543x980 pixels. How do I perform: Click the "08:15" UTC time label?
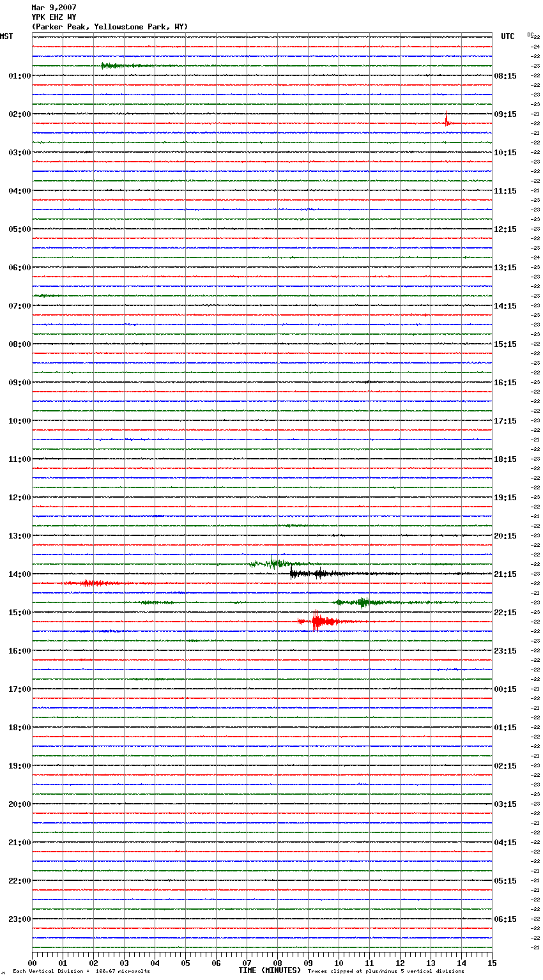click(505, 76)
